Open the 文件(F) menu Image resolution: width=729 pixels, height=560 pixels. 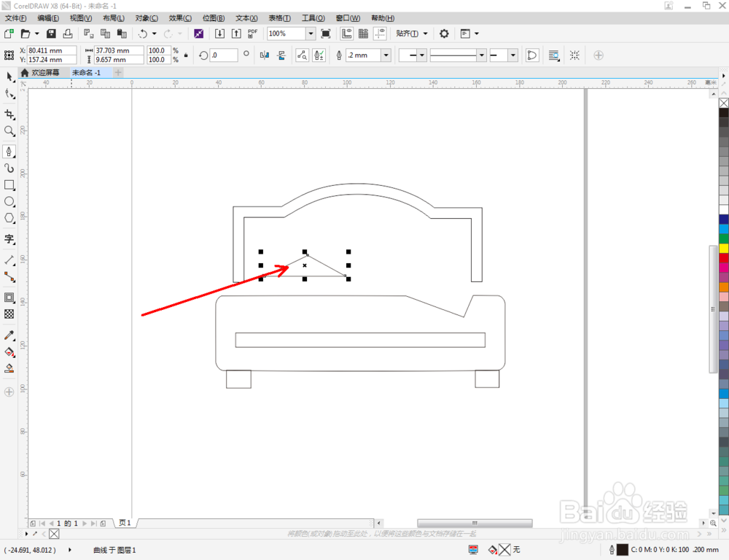click(x=15, y=18)
